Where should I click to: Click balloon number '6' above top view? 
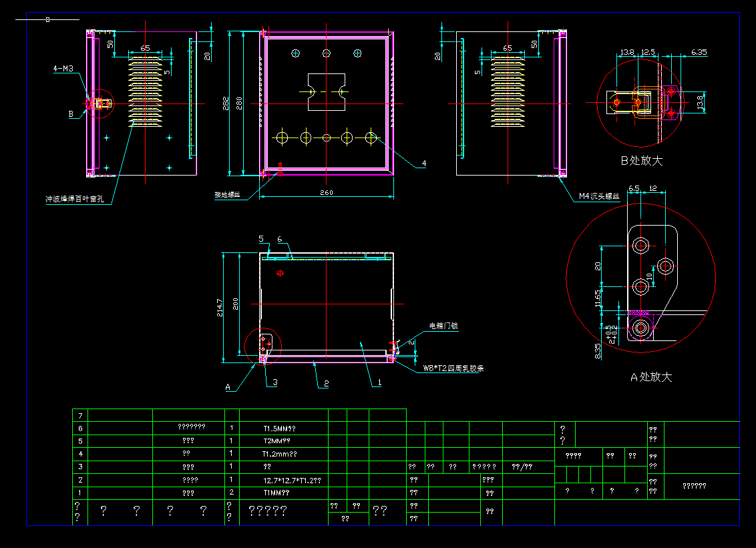(x=280, y=239)
